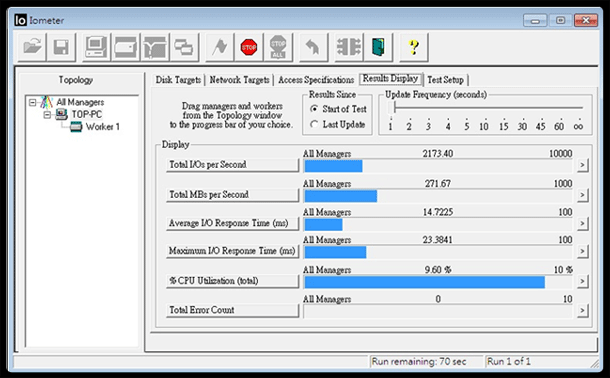Click the Total I/Os per Second progress bar
Image resolution: width=610 pixels, height=378 pixels.
[x=438, y=166]
